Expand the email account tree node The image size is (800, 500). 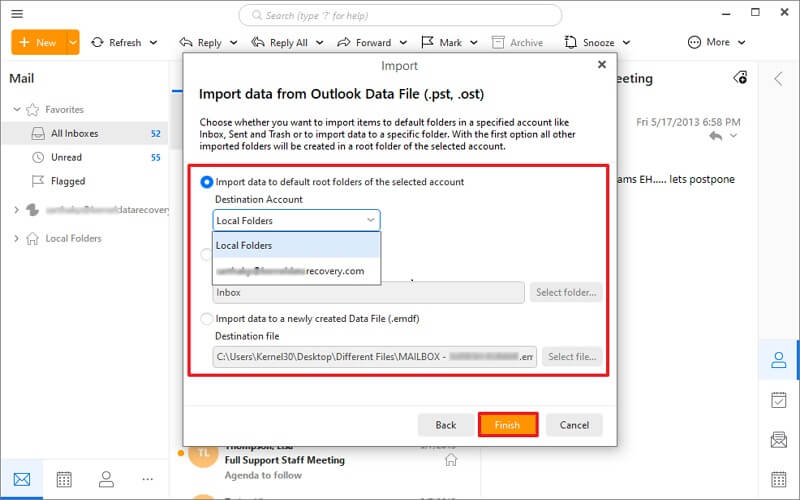(16, 210)
